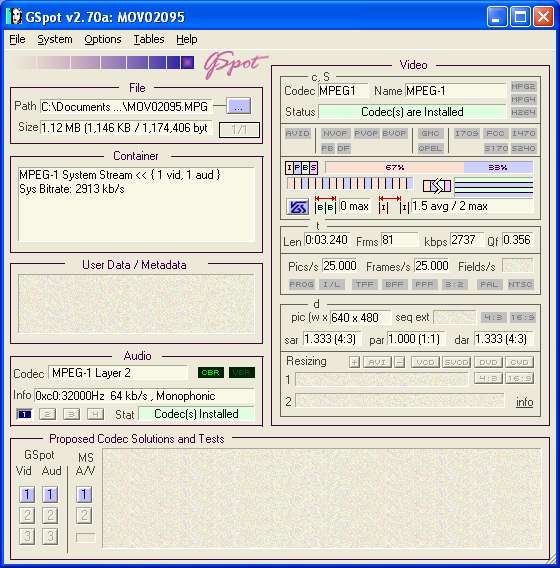Click the NTSC standard indicator

click(520, 284)
